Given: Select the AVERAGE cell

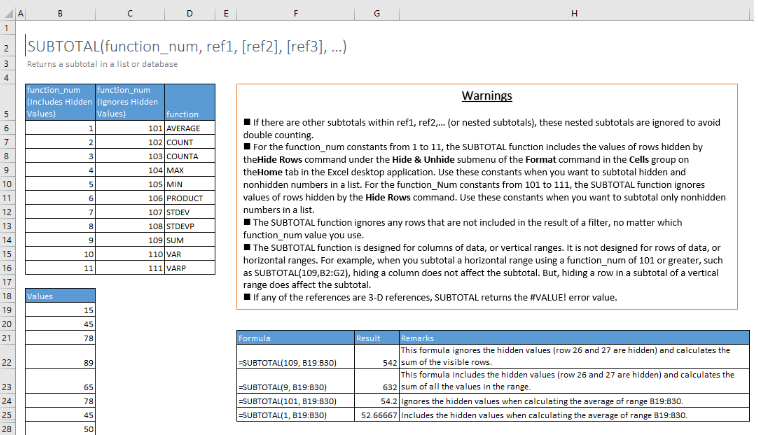Looking at the screenshot, I should tap(190, 128).
